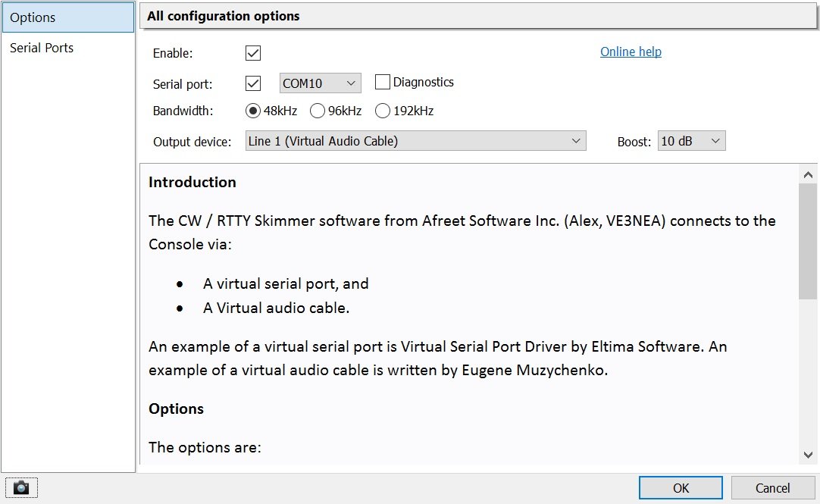The width and height of the screenshot is (820, 504).
Task: Click the help text scrollbar up arrow
Action: (808, 174)
